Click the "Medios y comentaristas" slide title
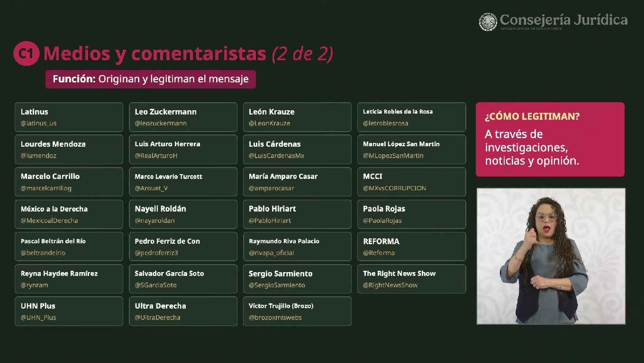The image size is (644, 363). click(154, 54)
